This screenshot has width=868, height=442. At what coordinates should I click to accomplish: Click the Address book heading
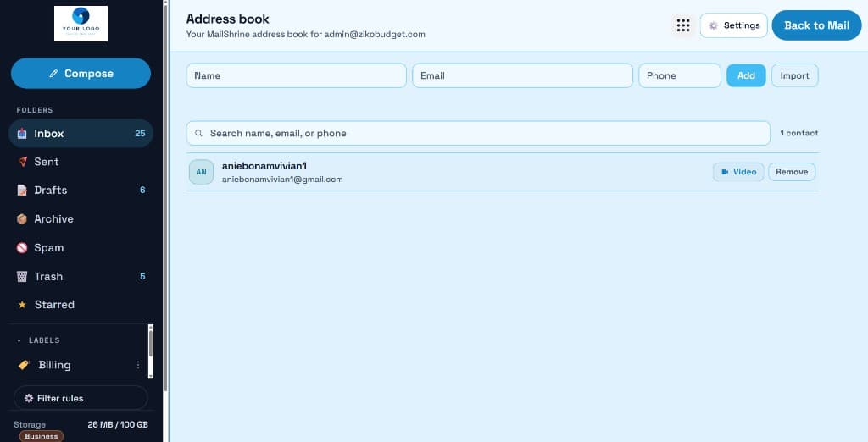[x=227, y=19]
